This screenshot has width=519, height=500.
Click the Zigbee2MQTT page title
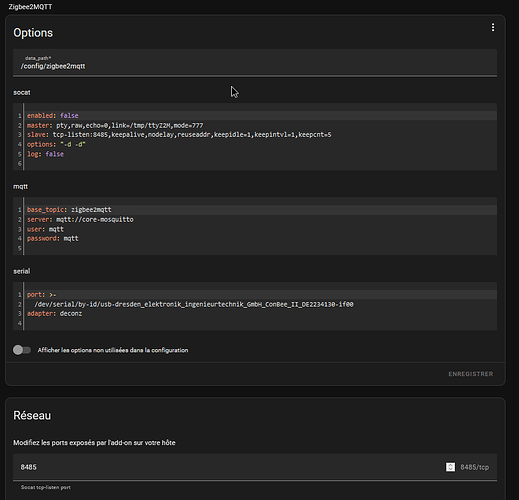[x=30, y=7]
